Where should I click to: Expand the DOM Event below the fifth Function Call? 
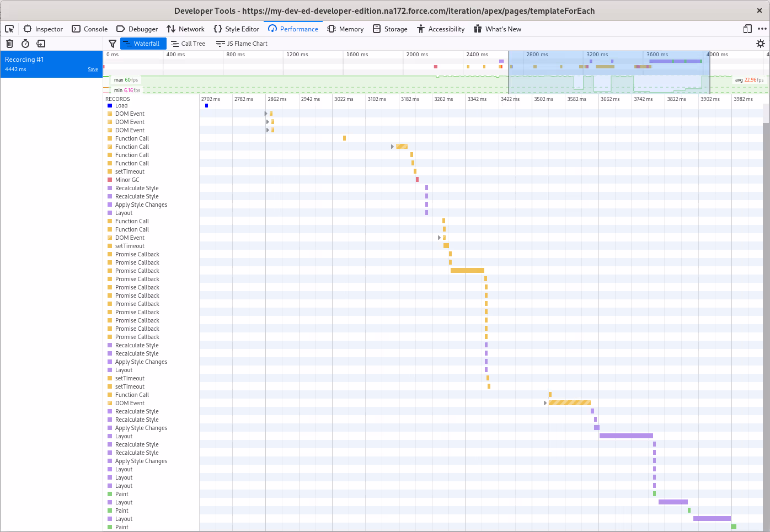(440, 238)
